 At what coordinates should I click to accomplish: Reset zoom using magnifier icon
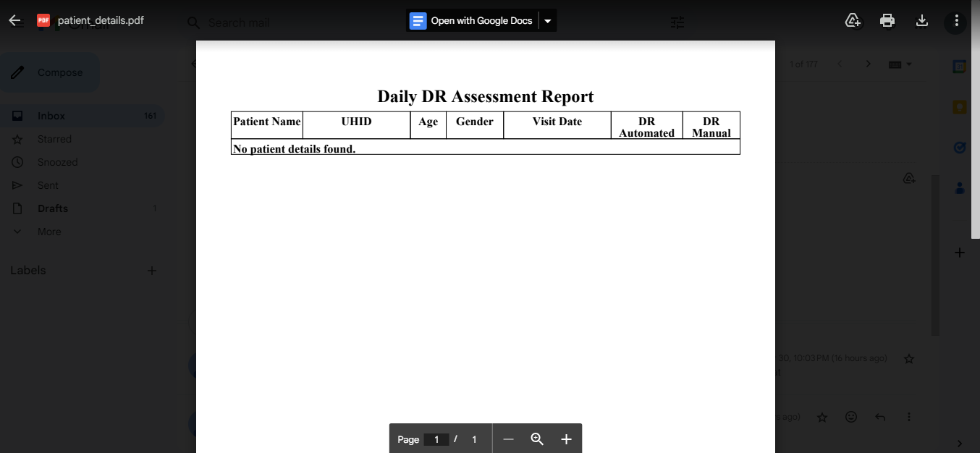pos(537,439)
